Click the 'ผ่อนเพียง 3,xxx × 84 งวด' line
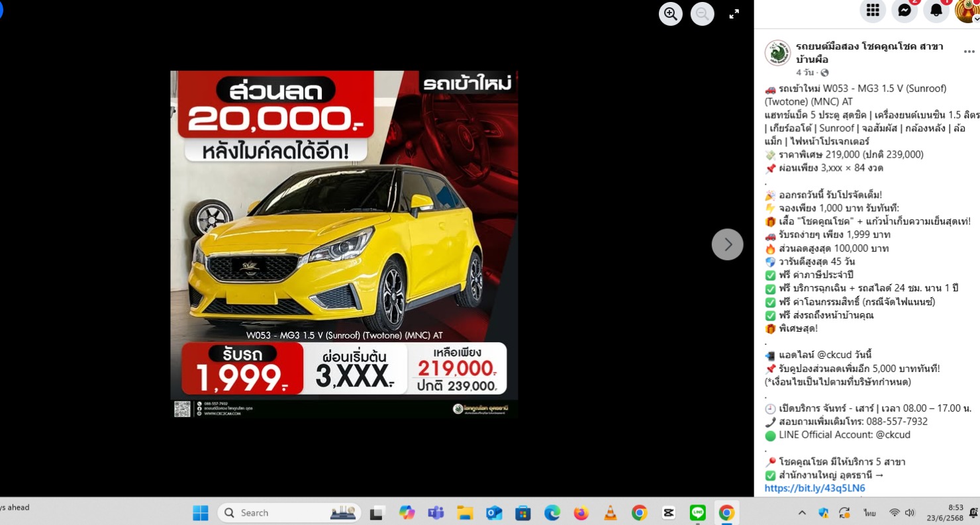 click(x=824, y=168)
